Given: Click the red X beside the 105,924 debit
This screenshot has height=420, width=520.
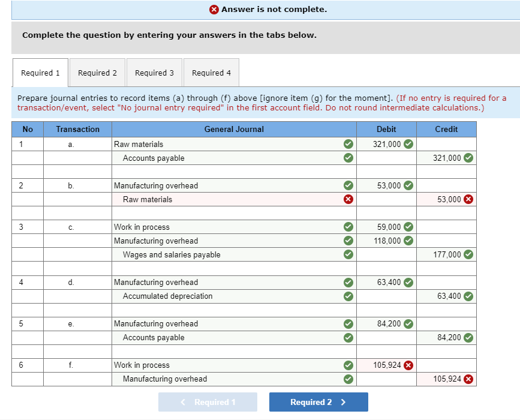Looking at the screenshot, I should [408, 365].
